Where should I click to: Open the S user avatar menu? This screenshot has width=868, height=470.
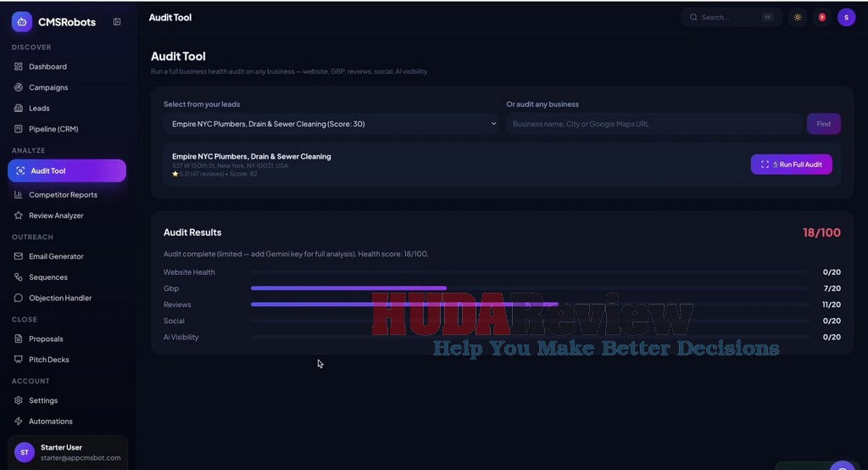click(x=847, y=17)
